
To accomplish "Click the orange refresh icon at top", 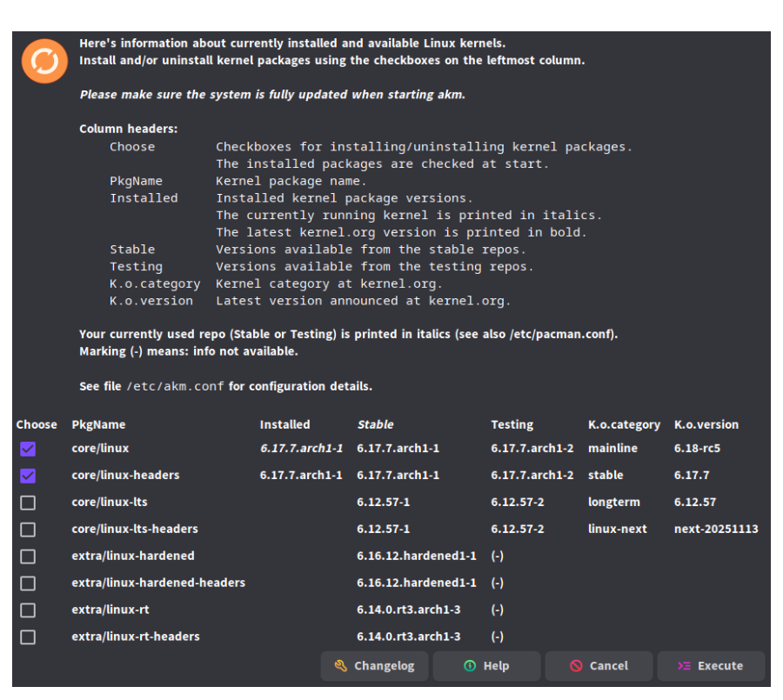I will coord(44,61).
